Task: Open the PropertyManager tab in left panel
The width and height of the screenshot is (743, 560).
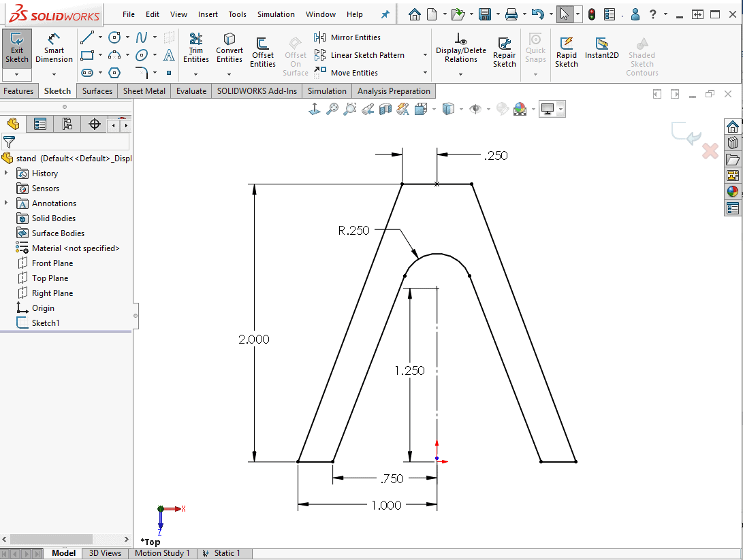Action: tap(40, 124)
